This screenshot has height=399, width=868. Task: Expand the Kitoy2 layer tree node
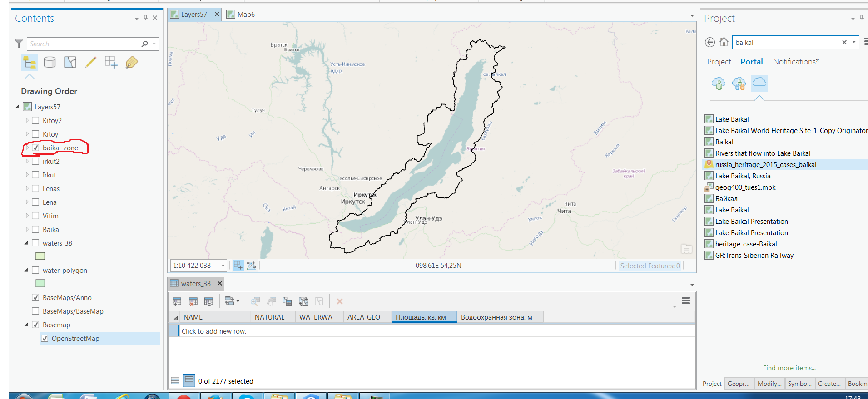tap(27, 120)
